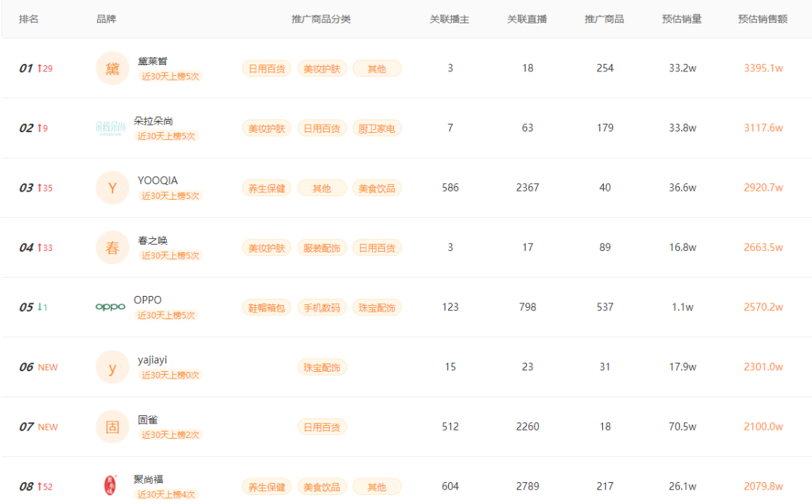Click 近30天上榜2次 badge under 固雀
This screenshot has width=812, height=504.
[x=171, y=435]
